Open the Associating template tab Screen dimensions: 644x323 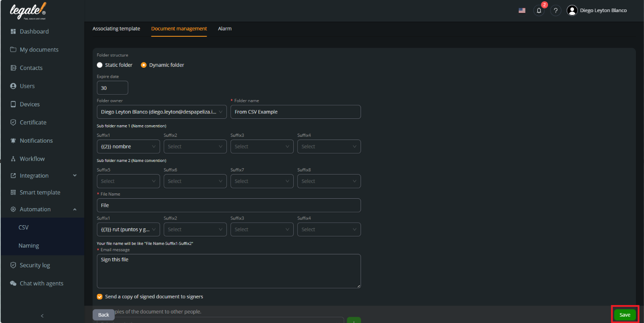coord(116,28)
